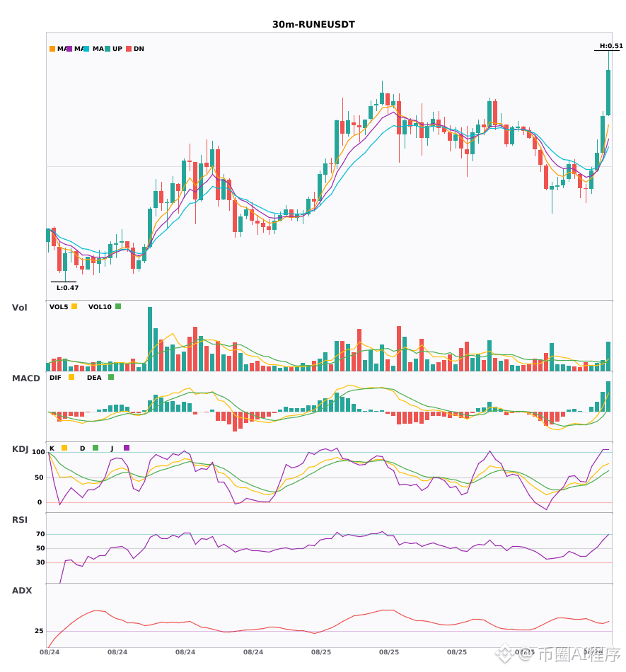This screenshot has height=672, width=626.
Task: Click the KDJ panel label
Action: coord(20,449)
